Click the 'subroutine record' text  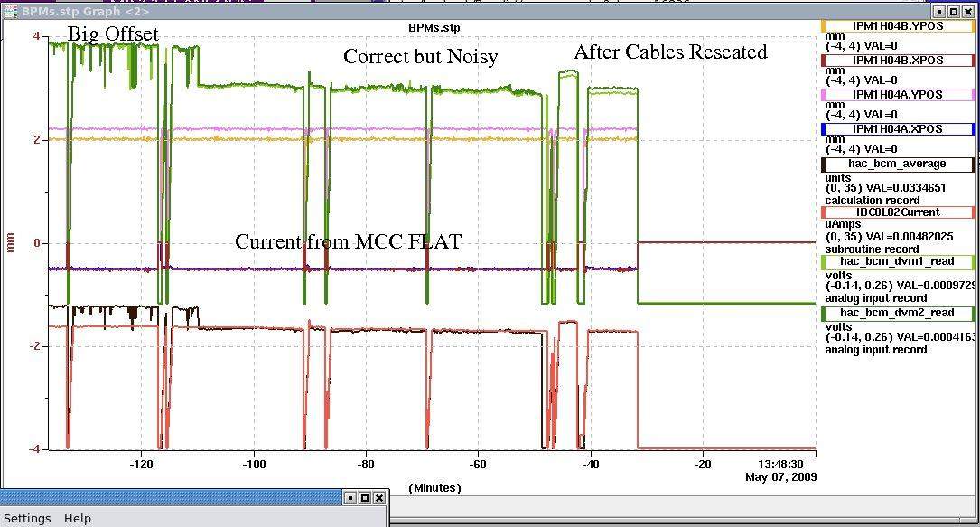(x=872, y=249)
